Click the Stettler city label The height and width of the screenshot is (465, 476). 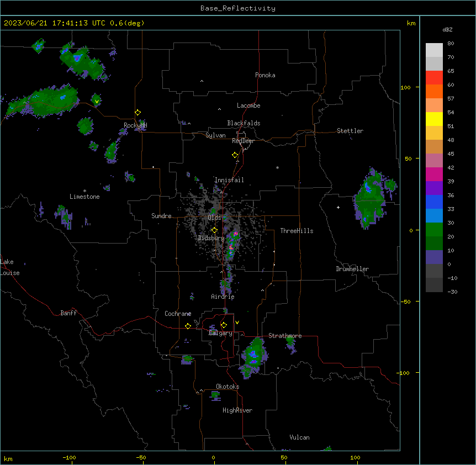350,131
